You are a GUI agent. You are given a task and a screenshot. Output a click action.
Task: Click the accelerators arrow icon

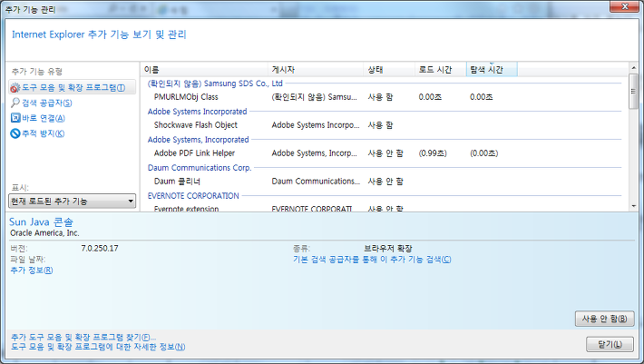pyautogui.click(x=15, y=118)
